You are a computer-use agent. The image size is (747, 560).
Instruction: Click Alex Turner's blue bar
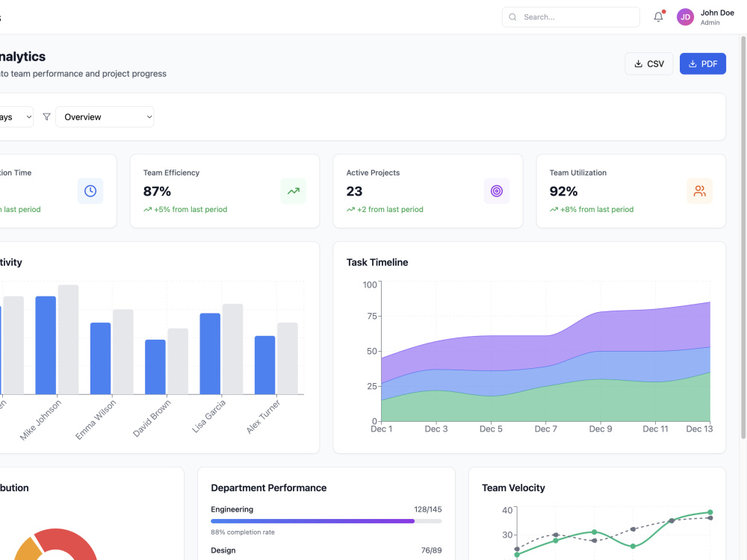[x=265, y=365]
